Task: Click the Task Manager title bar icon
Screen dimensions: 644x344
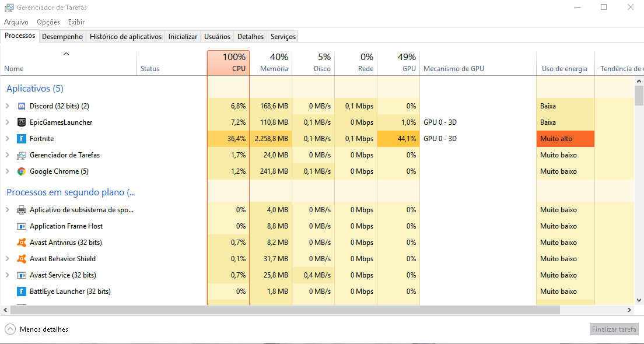Action: pos(9,8)
